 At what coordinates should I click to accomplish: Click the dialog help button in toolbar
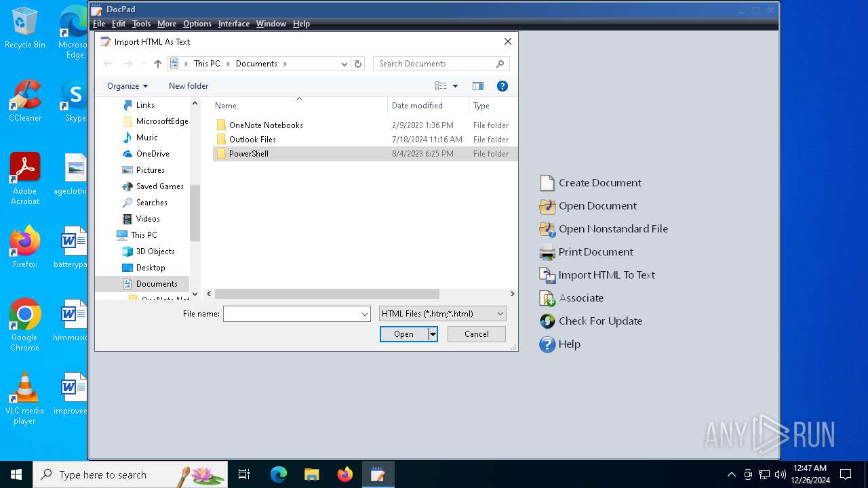point(502,86)
